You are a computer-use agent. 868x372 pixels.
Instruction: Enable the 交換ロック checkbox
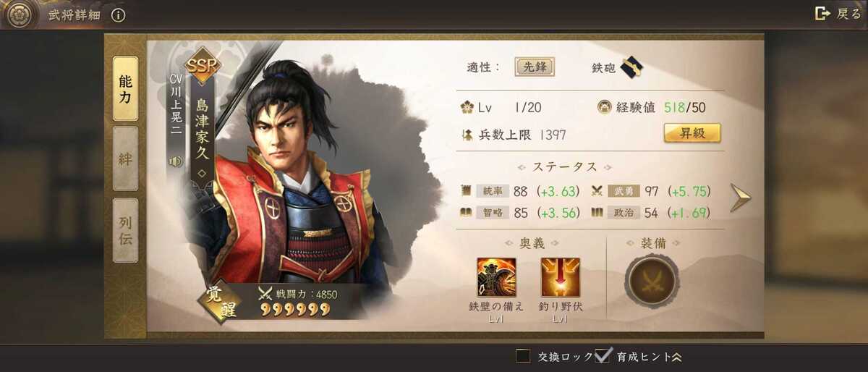[x=522, y=356]
